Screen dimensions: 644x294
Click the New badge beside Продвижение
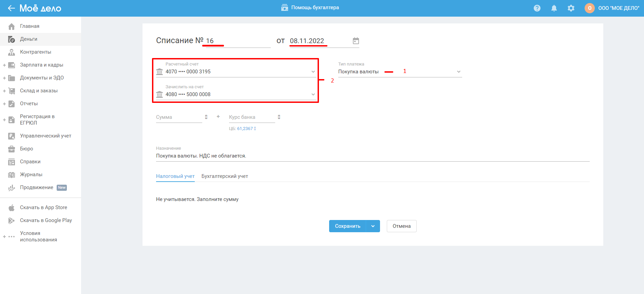click(62, 188)
